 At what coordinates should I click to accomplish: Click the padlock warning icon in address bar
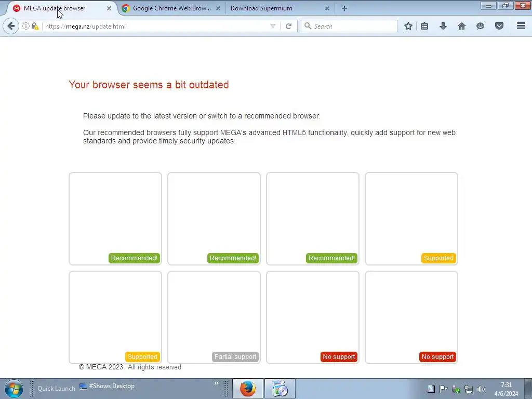pyautogui.click(x=35, y=26)
